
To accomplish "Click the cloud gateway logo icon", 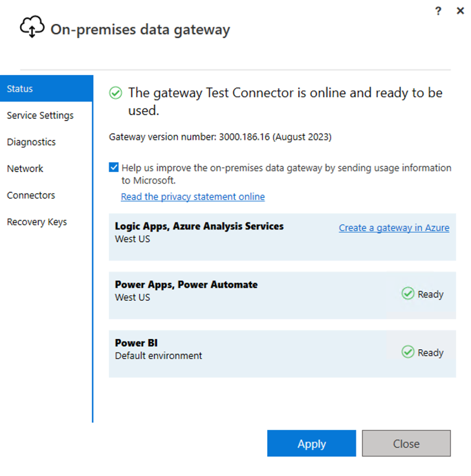I will [x=32, y=27].
